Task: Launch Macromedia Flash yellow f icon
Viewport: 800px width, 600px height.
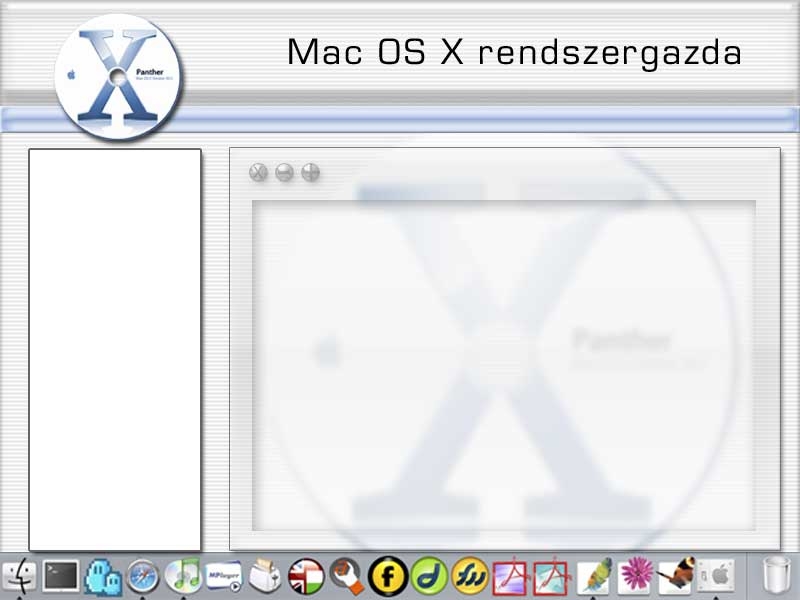Action: [x=388, y=577]
